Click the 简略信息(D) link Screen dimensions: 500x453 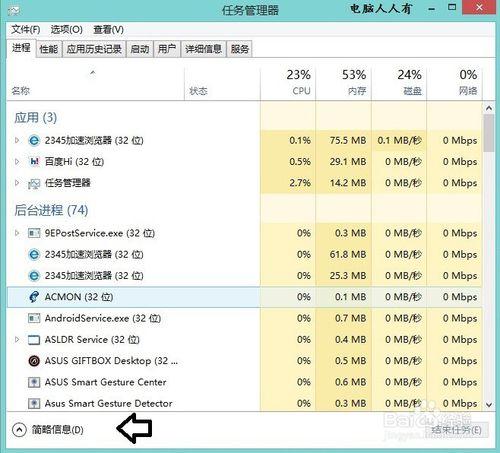click(57, 430)
